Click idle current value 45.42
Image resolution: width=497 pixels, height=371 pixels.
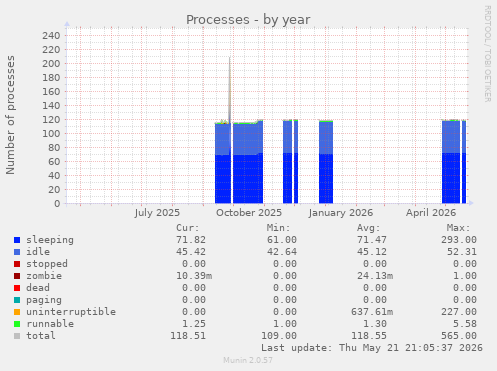tap(191, 252)
